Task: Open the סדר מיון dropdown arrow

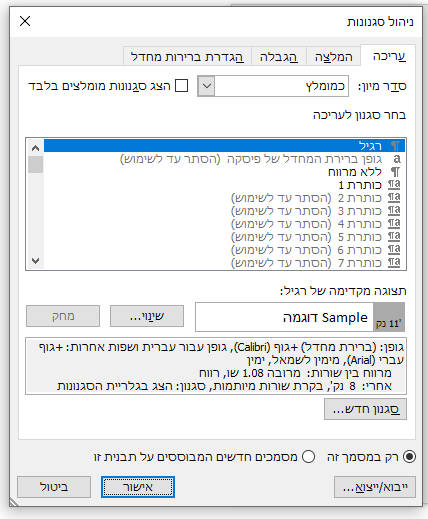Action: click(206, 86)
